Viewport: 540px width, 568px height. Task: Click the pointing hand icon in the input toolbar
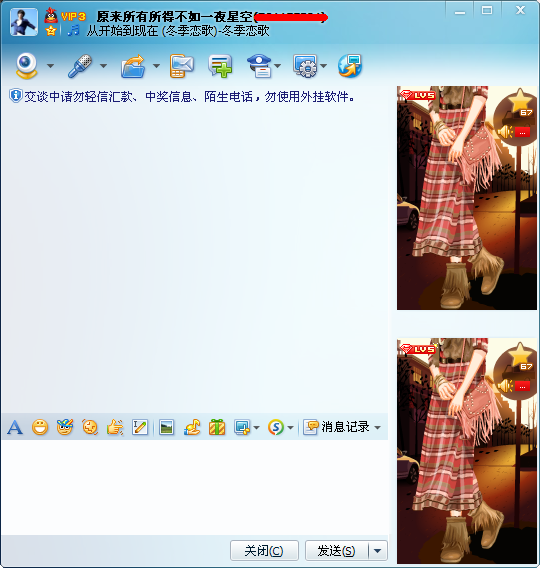coord(115,427)
